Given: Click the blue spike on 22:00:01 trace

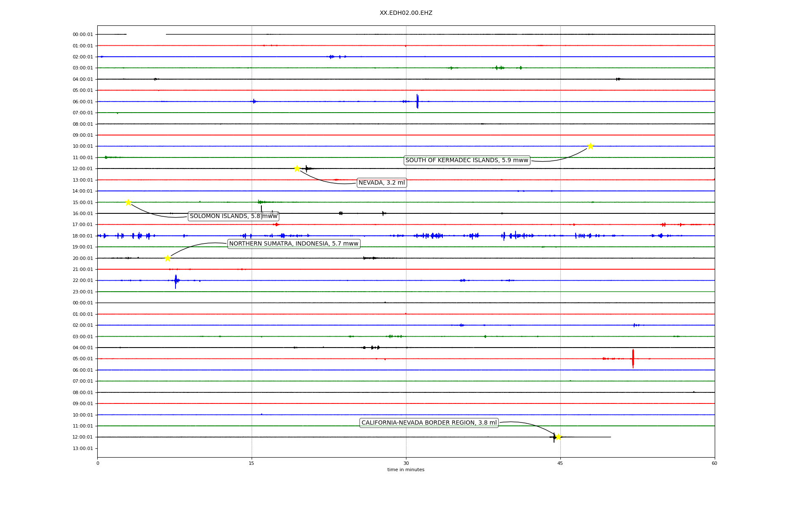Looking at the screenshot, I should coord(176,281).
